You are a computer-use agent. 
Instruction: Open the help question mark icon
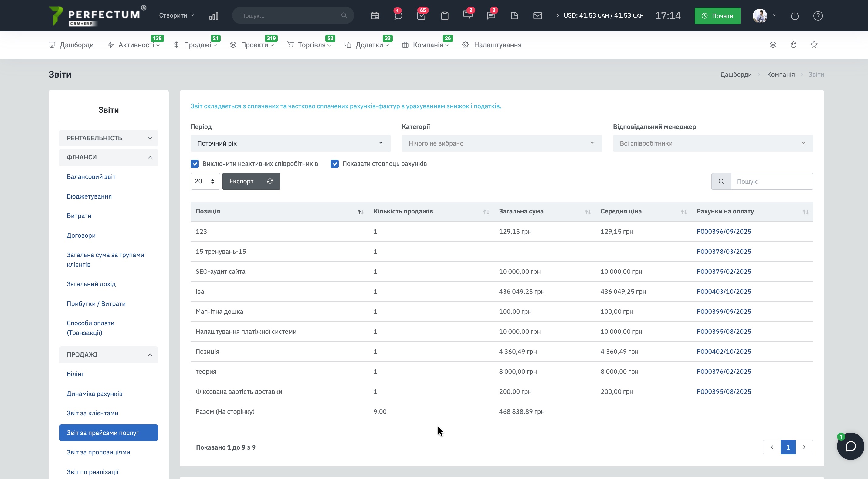818,16
